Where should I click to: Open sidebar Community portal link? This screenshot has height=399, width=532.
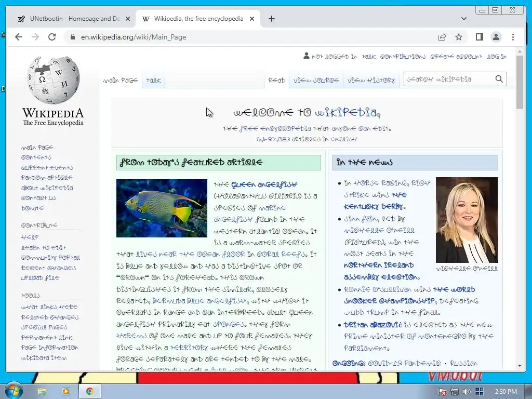pyautogui.click(x=50, y=258)
